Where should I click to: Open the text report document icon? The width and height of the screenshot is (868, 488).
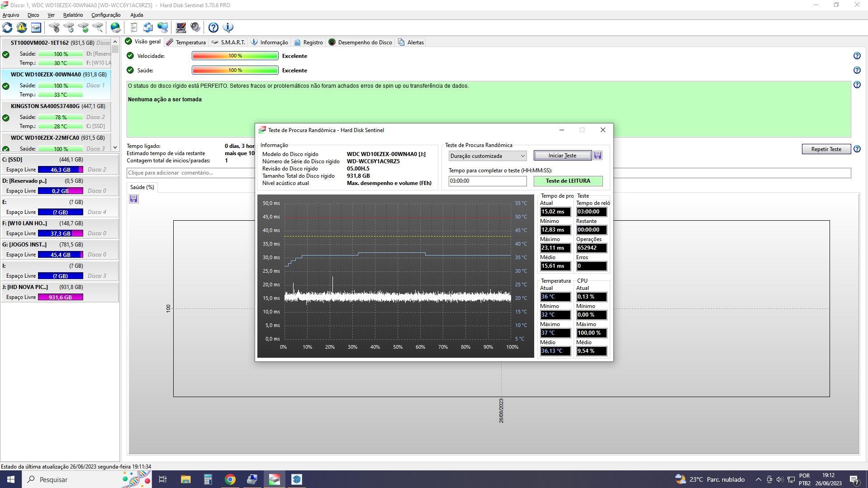coord(133,28)
